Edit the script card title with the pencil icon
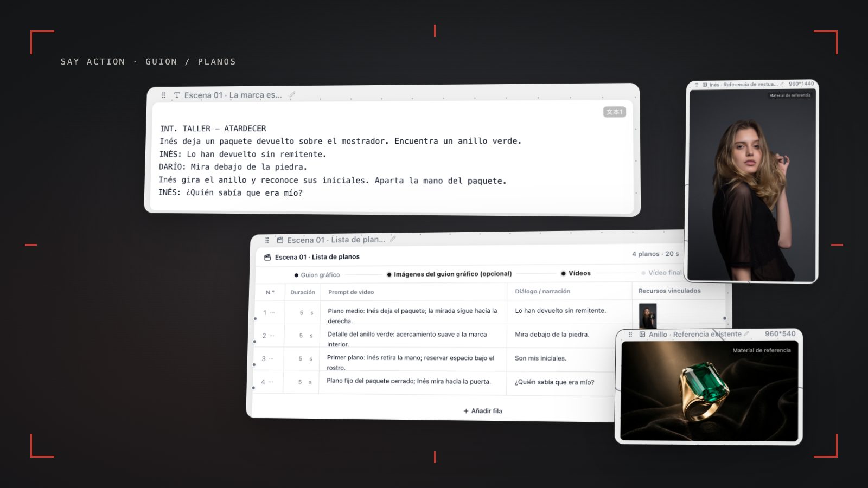The width and height of the screenshot is (868, 488). [x=292, y=94]
